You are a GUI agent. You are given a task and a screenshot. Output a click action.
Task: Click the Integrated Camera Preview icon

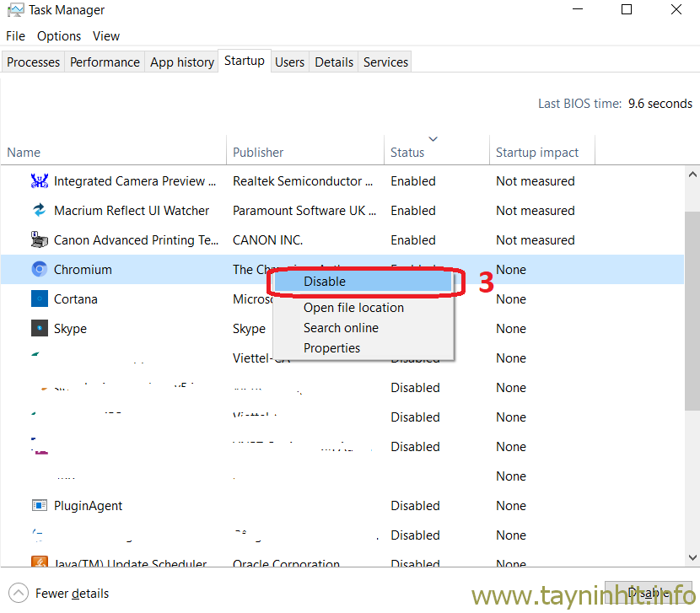click(x=39, y=181)
